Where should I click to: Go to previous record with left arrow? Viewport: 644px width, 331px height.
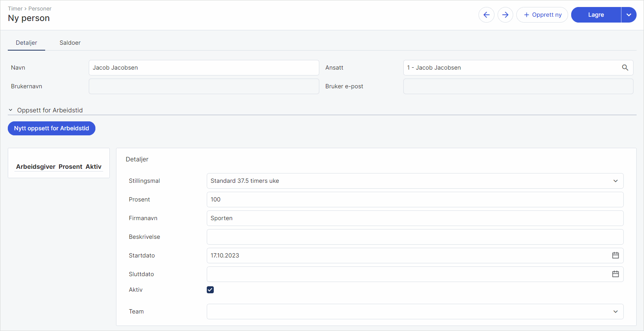pos(486,15)
